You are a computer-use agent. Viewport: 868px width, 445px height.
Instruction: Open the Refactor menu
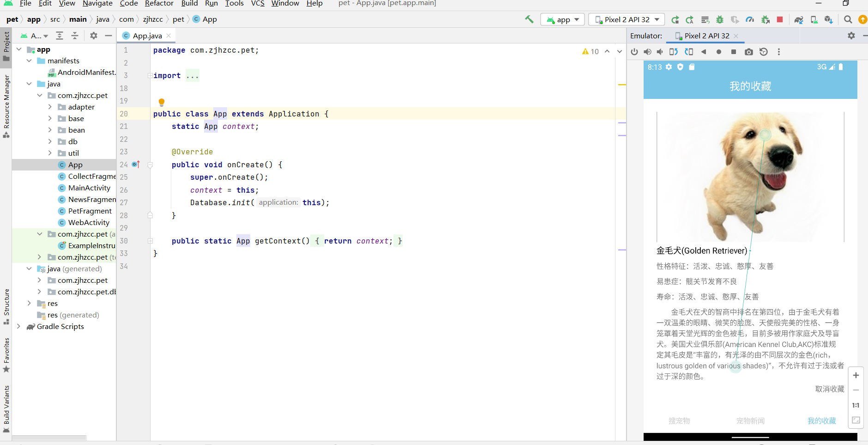(x=159, y=4)
